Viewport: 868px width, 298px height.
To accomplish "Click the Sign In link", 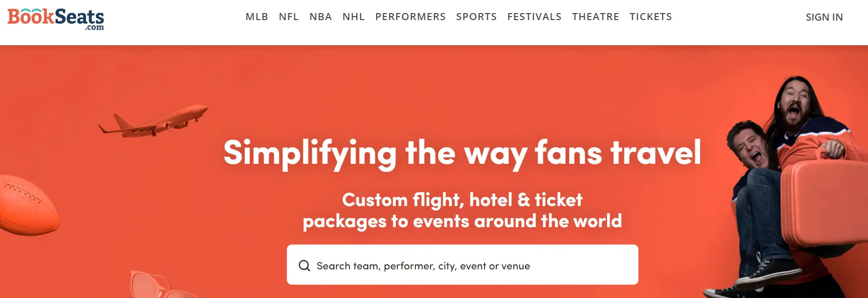I will pyautogui.click(x=824, y=17).
